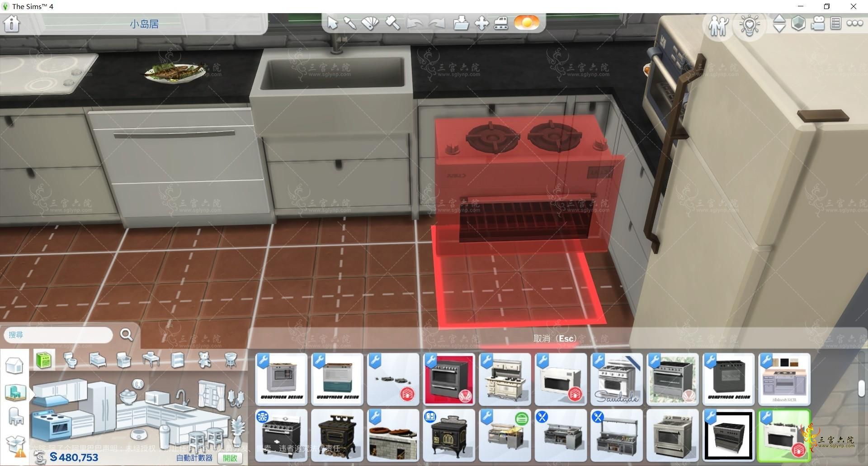Screen dimensions: 868x466
Task: Open camera controls icon
Action: click(818, 24)
